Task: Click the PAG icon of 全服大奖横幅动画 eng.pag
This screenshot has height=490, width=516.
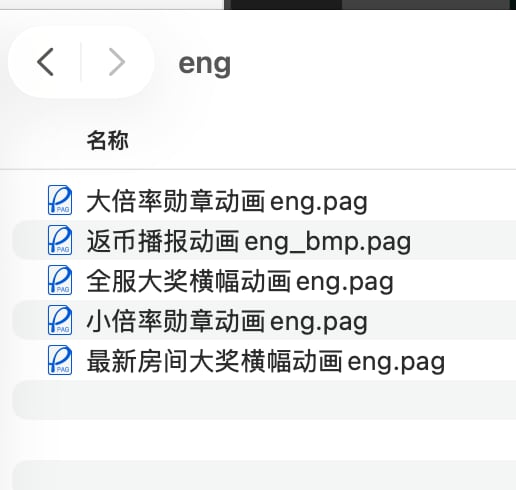Action: click(60, 280)
